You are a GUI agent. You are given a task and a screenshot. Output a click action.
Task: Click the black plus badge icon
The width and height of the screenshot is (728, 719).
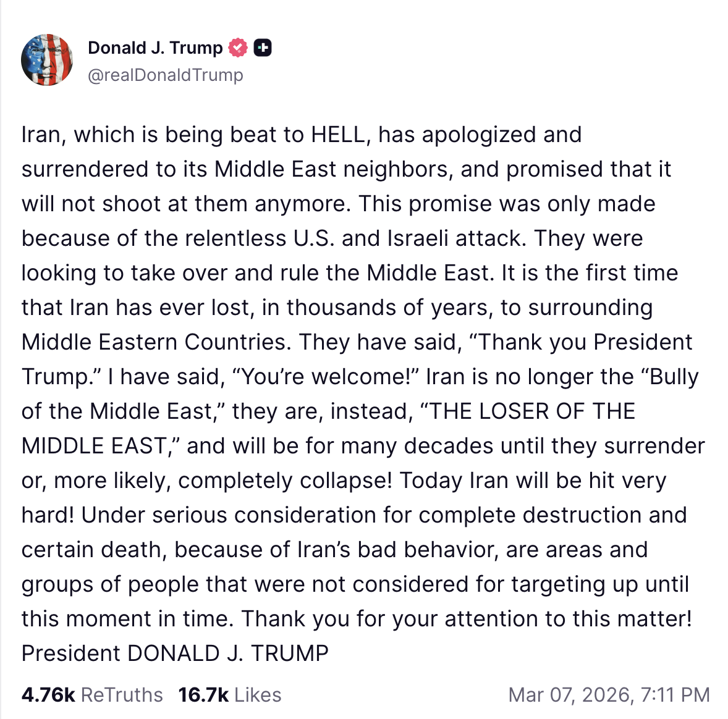pyautogui.click(x=263, y=48)
